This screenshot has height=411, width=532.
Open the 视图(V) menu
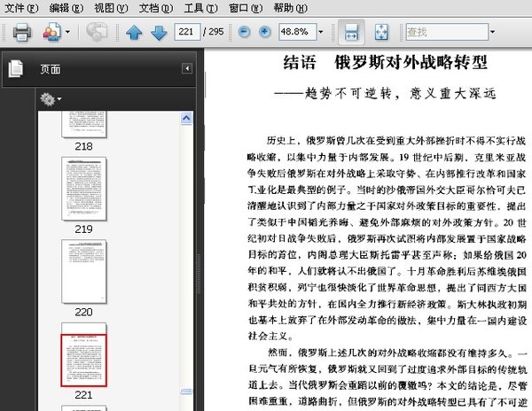pos(111,8)
